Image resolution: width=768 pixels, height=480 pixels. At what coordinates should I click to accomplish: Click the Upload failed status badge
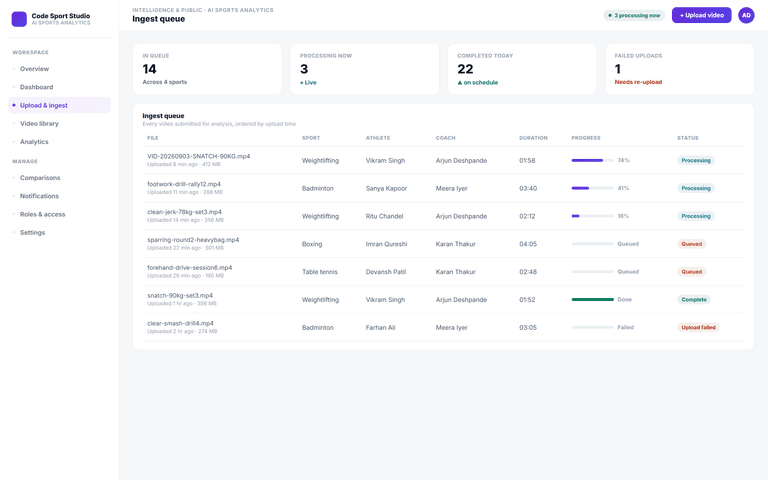(698, 328)
